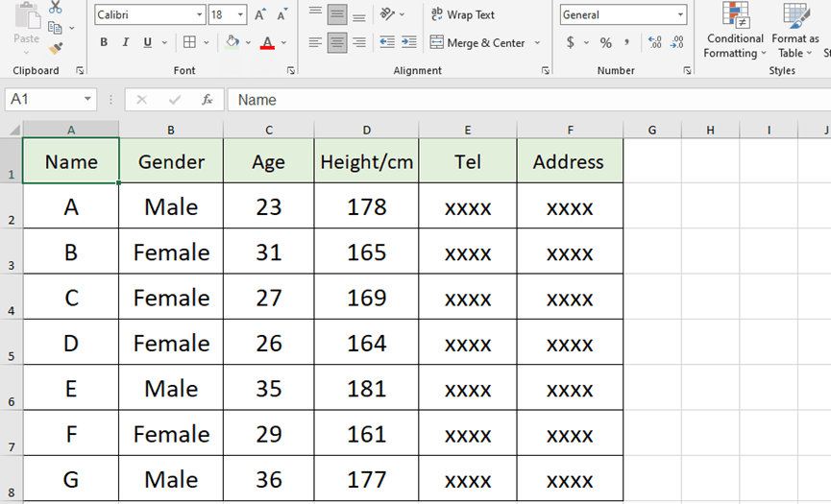The width and height of the screenshot is (831, 504).
Task: Apply the Borders icon
Action: pyautogui.click(x=189, y=42)
